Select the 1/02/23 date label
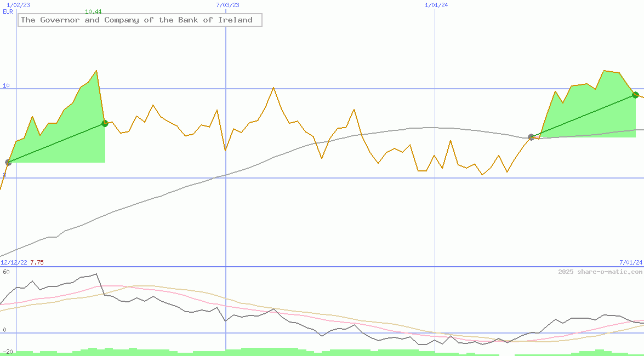Image resolution: width=644 pixels, height=356 pixels. point(19,5)
